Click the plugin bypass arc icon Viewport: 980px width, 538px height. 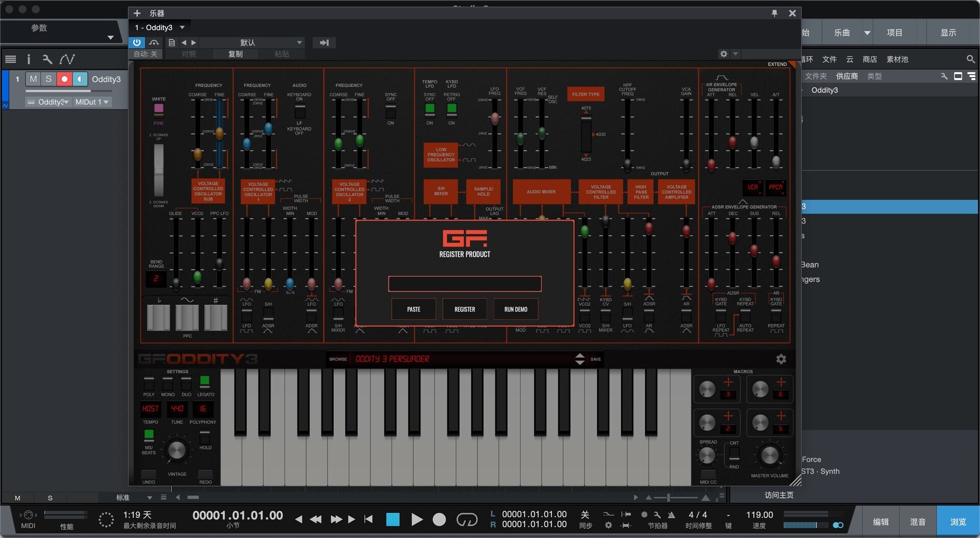tap(154, 42)
